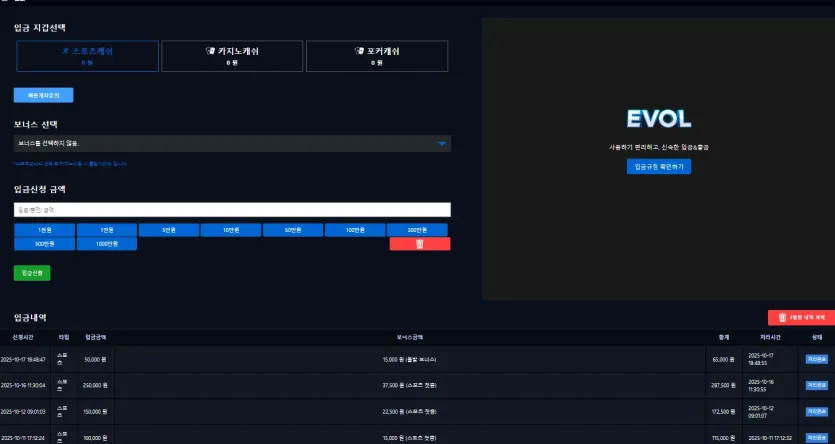Click the 15,000 원 (돌발 보너스) bonus cell
The image size is (835, 444).
click(410, 360)
